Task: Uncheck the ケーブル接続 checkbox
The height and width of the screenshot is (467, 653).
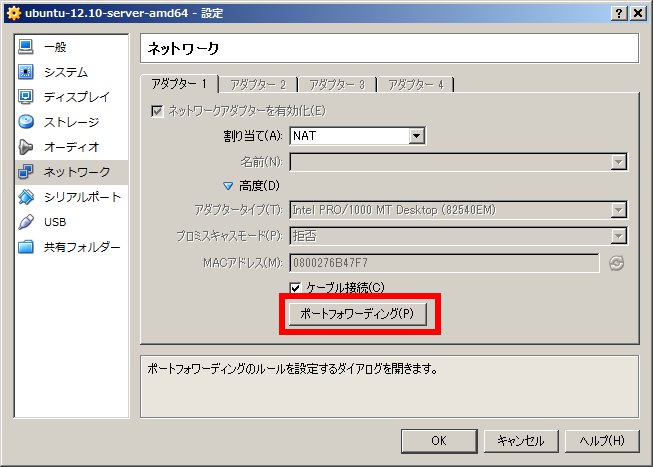Action: point(295,287)
